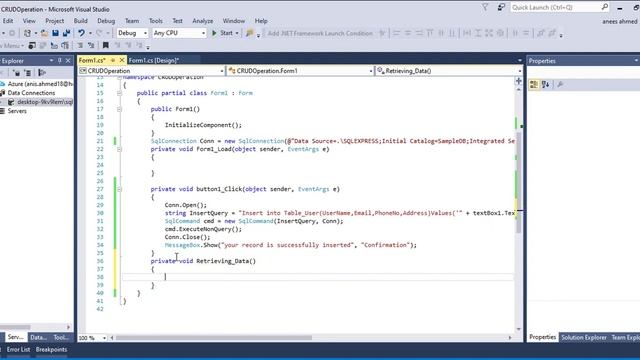Click the New Project toolbar icon
The image size is (640, 360).
coord(27,33)
